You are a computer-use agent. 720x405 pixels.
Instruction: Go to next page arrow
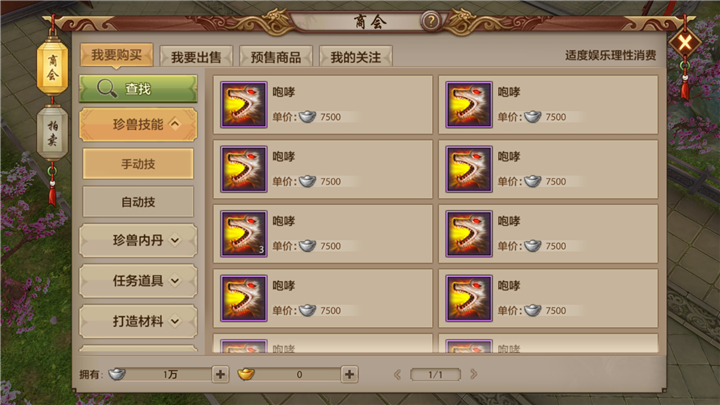click(x=473, y=374)
